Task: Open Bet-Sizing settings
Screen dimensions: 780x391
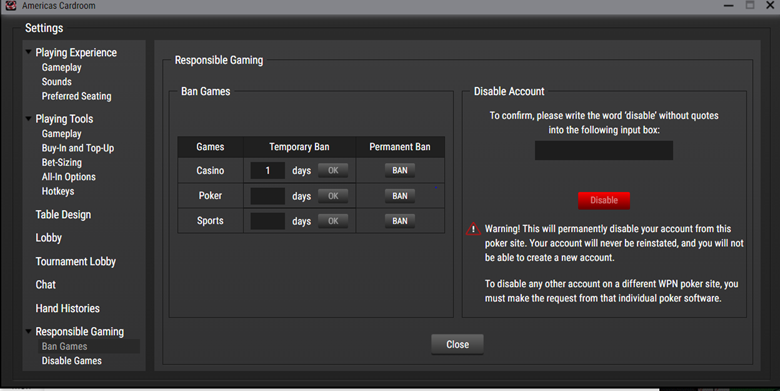Action: click(62, 162)
